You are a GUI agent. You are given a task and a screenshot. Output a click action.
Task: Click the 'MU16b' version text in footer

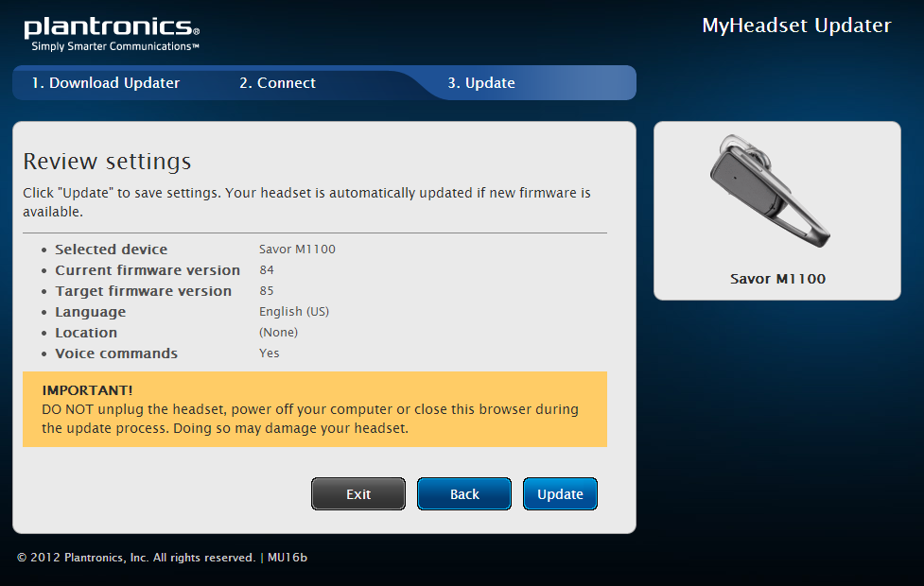(288, 557)
